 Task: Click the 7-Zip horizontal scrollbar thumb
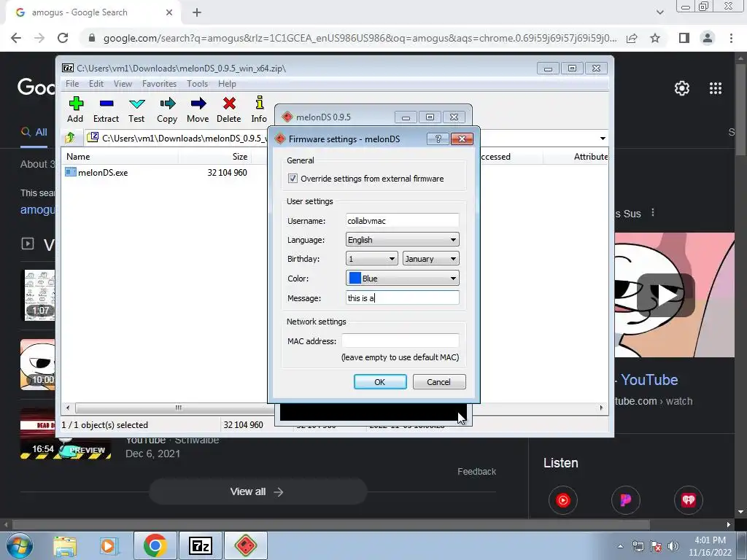(x=178, y=408)
